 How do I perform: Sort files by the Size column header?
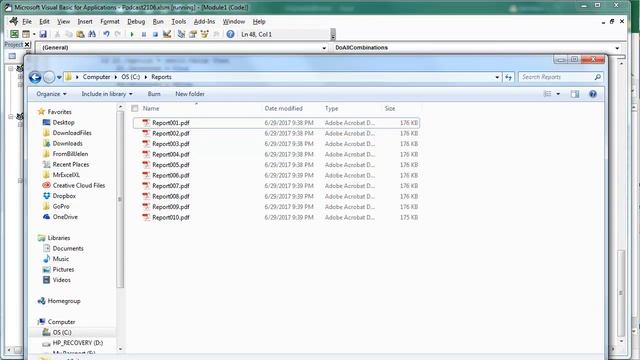[390, 108]
